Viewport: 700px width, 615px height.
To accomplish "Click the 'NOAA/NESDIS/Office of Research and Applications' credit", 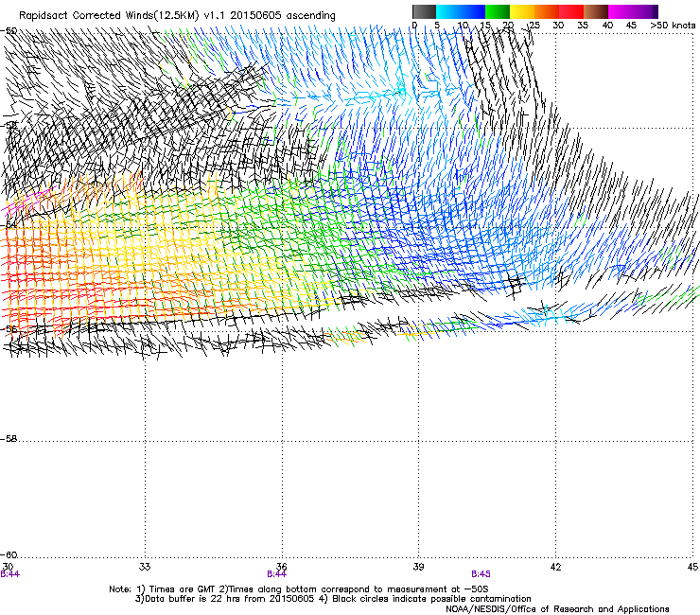I will 557,608.
